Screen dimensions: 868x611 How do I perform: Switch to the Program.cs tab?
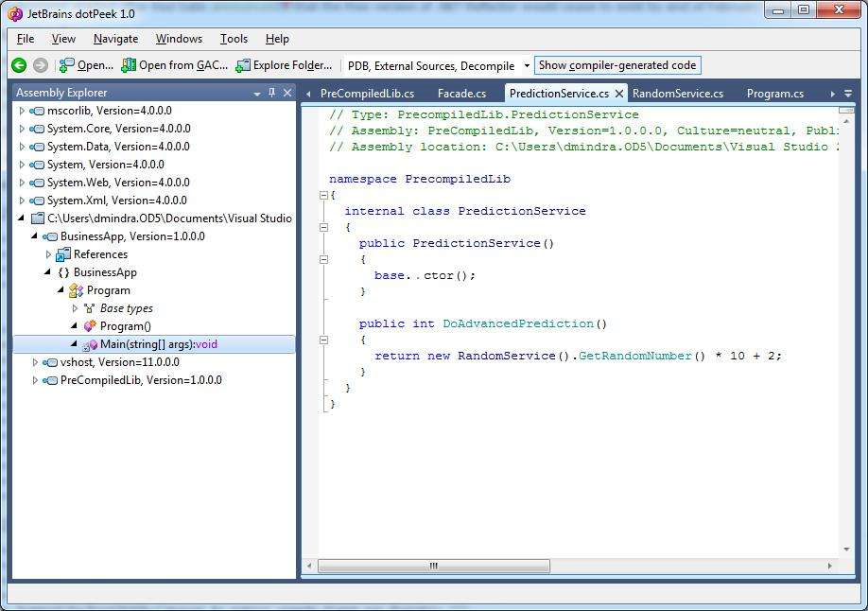(x=775, y=94)
